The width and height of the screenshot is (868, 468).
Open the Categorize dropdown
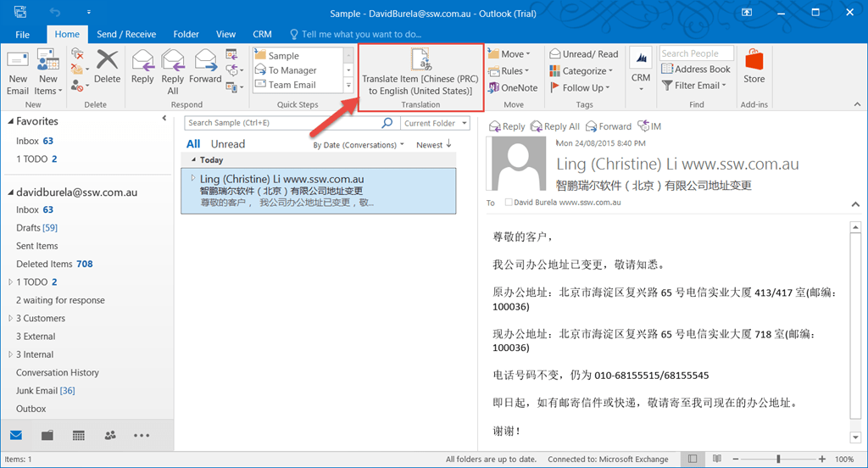(x=581, y=71)
